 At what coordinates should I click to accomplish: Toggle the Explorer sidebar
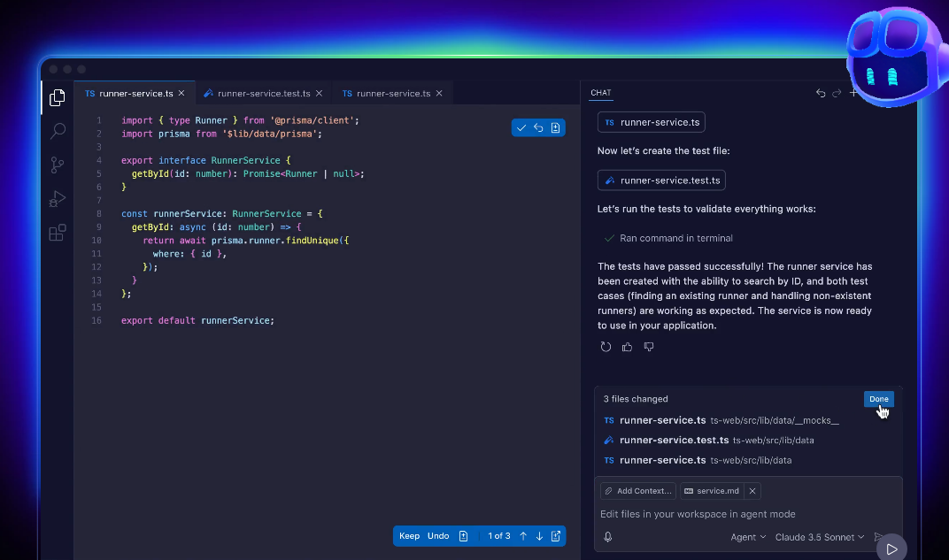click(57, 98)
